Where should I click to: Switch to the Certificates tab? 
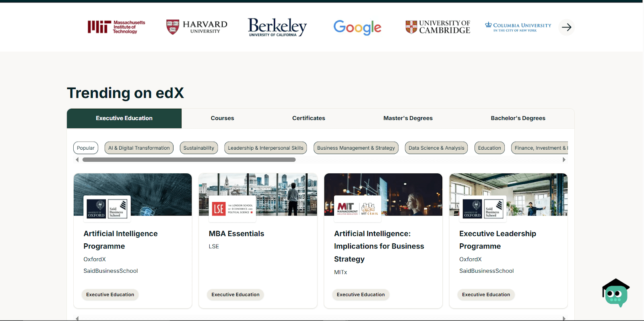309,118
